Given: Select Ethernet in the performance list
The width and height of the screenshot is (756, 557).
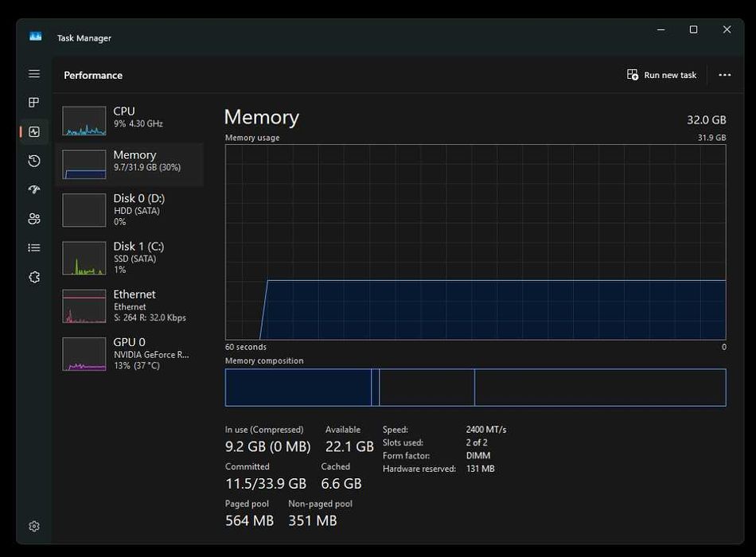Looking at the screenshot, I should 127,306.
